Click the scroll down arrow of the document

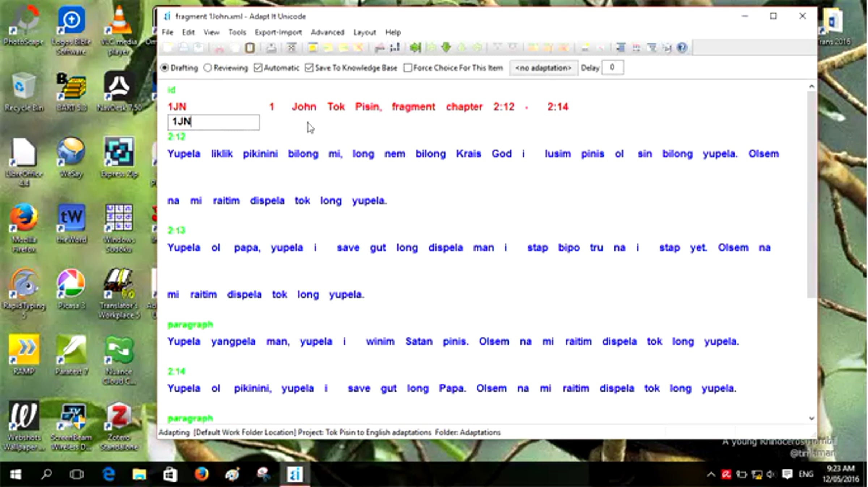coord(812,418)
